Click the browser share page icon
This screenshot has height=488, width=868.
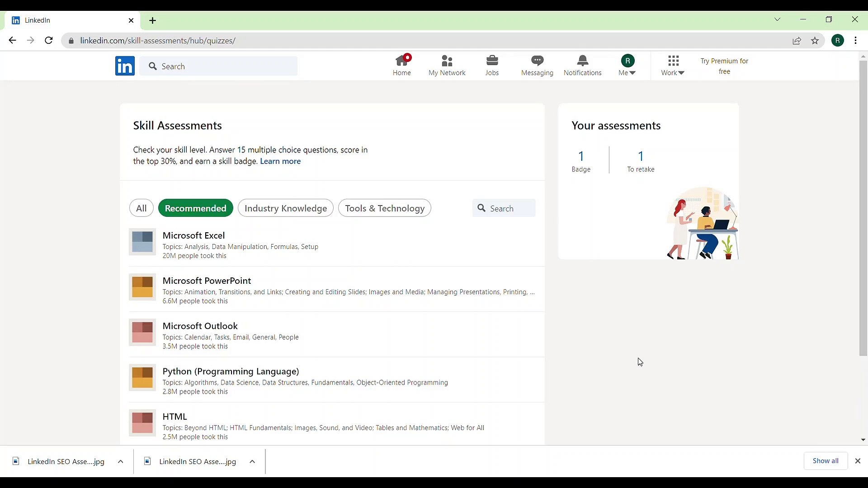point(797,41)
